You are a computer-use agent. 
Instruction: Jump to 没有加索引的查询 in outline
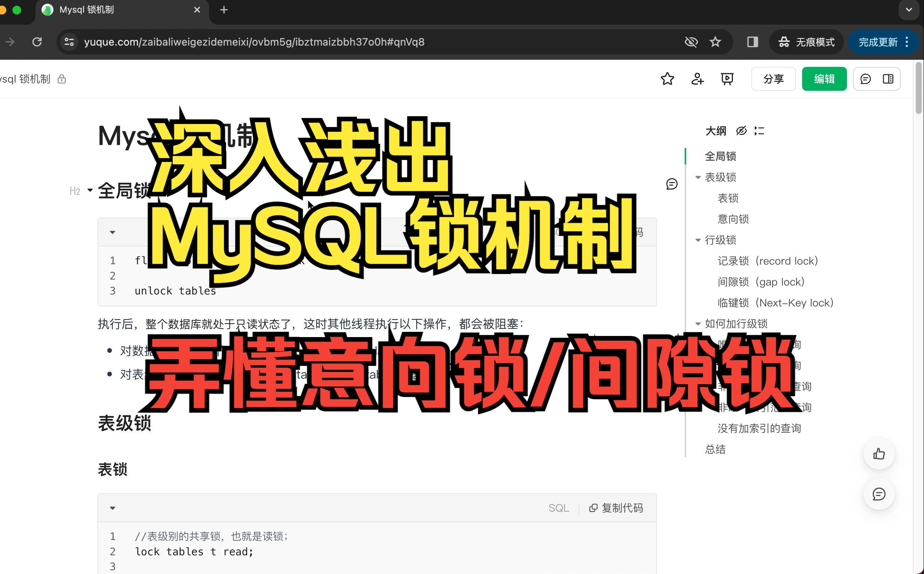[759, 428]
